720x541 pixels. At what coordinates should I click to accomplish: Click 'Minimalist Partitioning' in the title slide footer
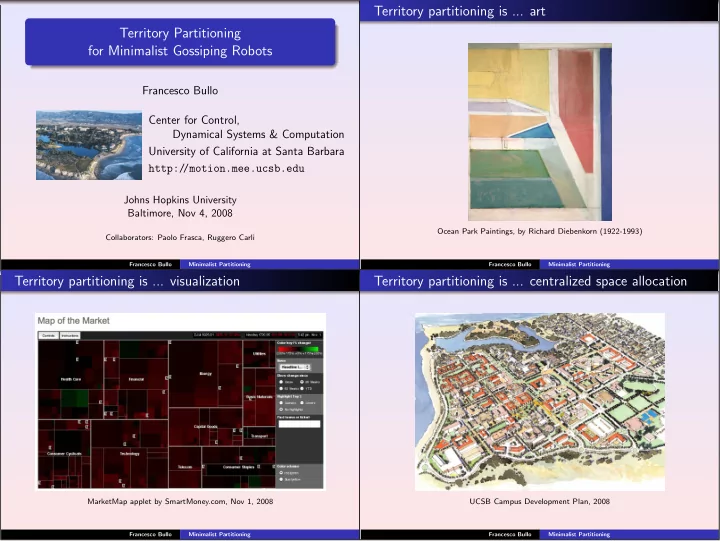219,264
